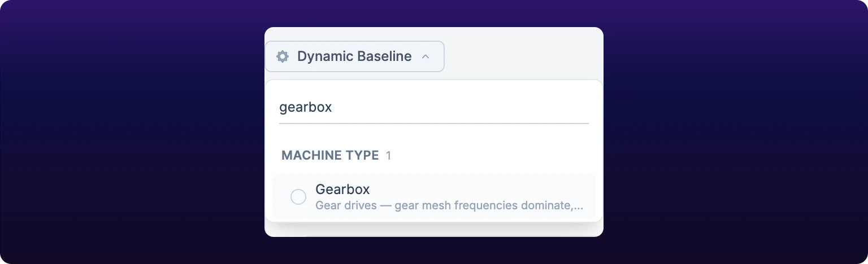Select the Gearbox radio button
Image resolution: width=868 pixels, height=264 pixels.
[298, 197]
